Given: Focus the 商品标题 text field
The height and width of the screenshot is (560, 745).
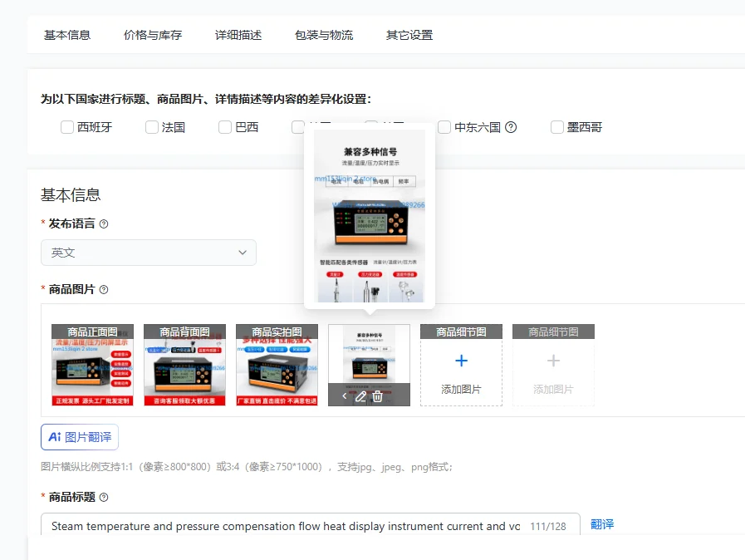Looking at the screenshot, I should point(311,526).
